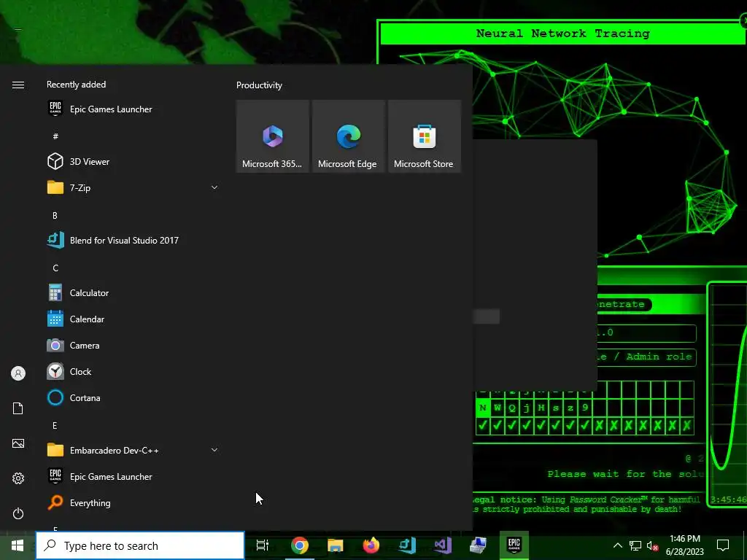Screen dimensions: 747x560
Task: Click the Power button in Start sidebar
Action: 18,513
